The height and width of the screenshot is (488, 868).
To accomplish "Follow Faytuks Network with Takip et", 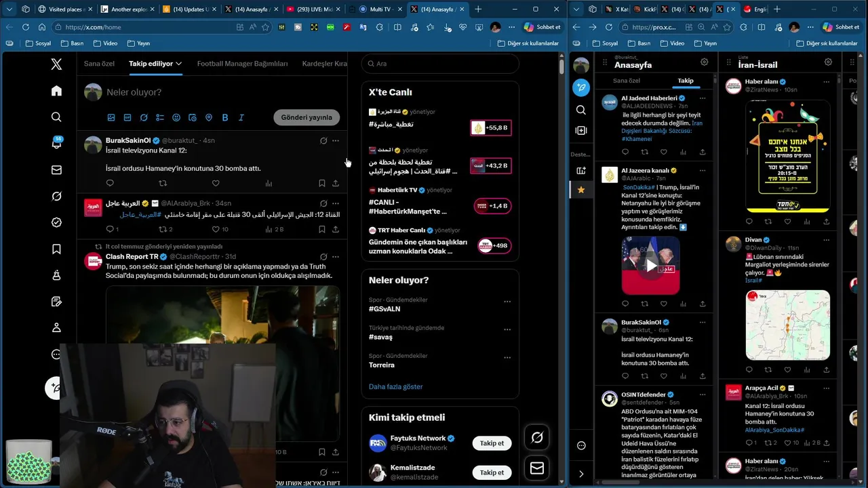I will click(492, 443).
